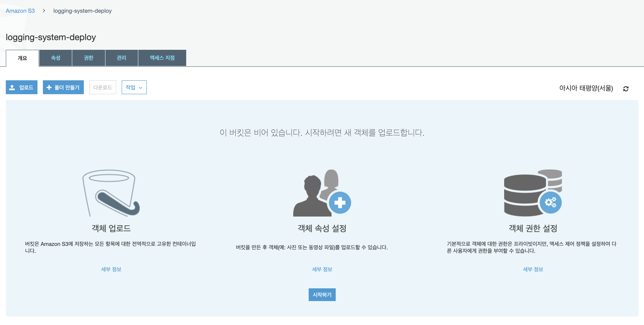The image size is (644, 325).
Task: Switch to the 속성 tab
Action: point(55,58)
